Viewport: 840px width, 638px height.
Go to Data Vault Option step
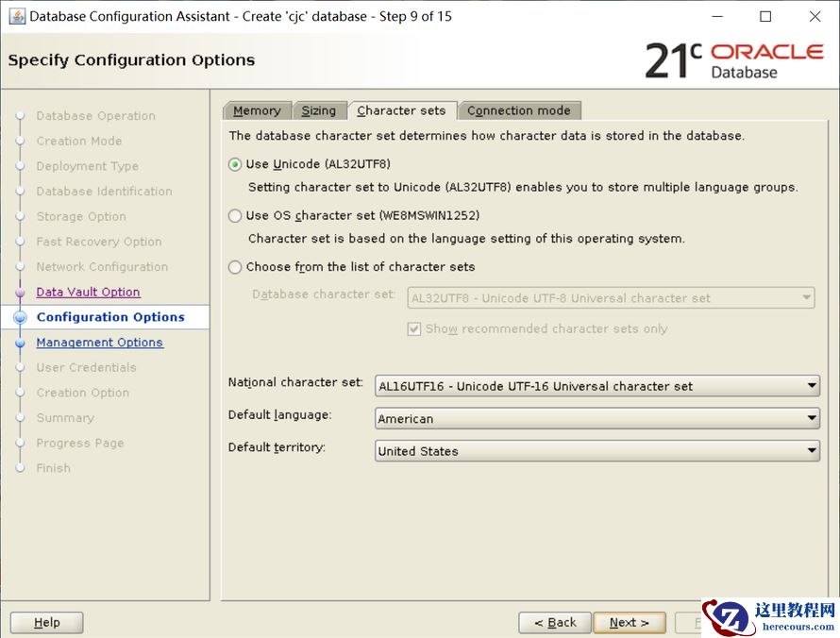pos(89,292)
